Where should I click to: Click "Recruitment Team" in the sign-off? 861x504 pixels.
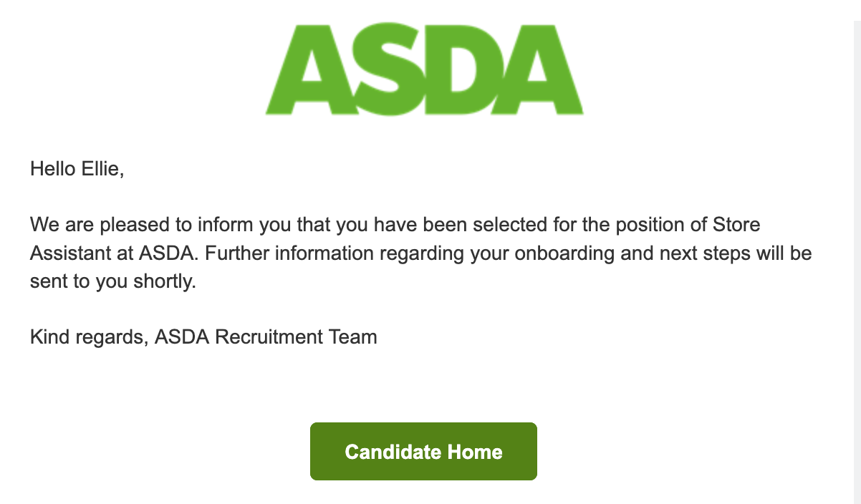296,336
